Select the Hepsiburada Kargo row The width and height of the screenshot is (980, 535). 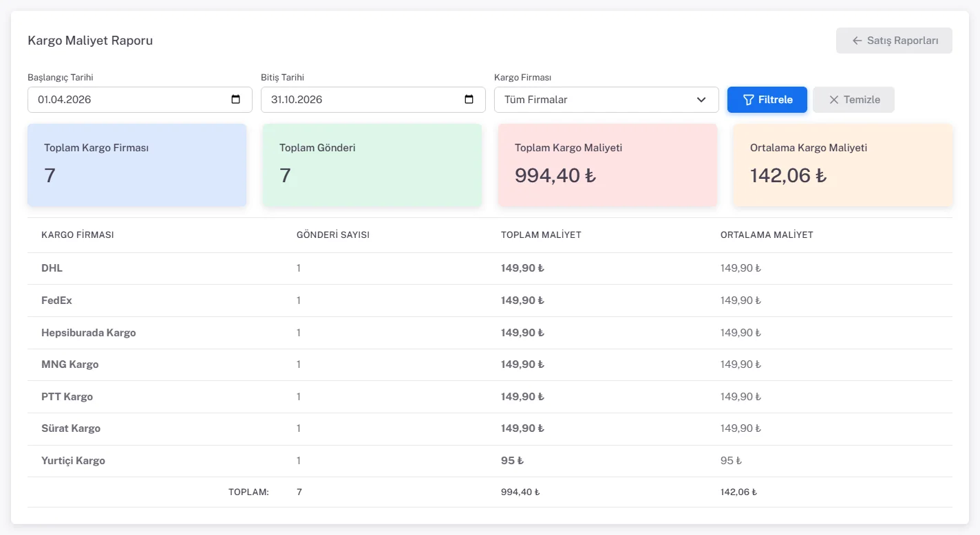tap(490, 333)
